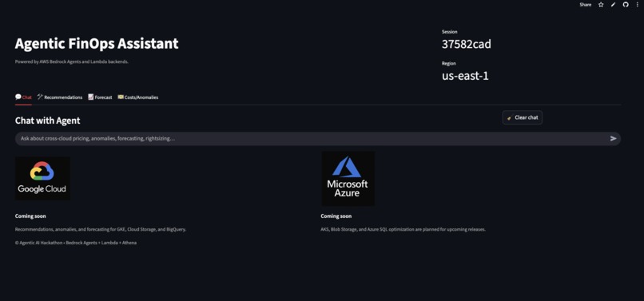Open the three-dot main menu

click(638, 5)
